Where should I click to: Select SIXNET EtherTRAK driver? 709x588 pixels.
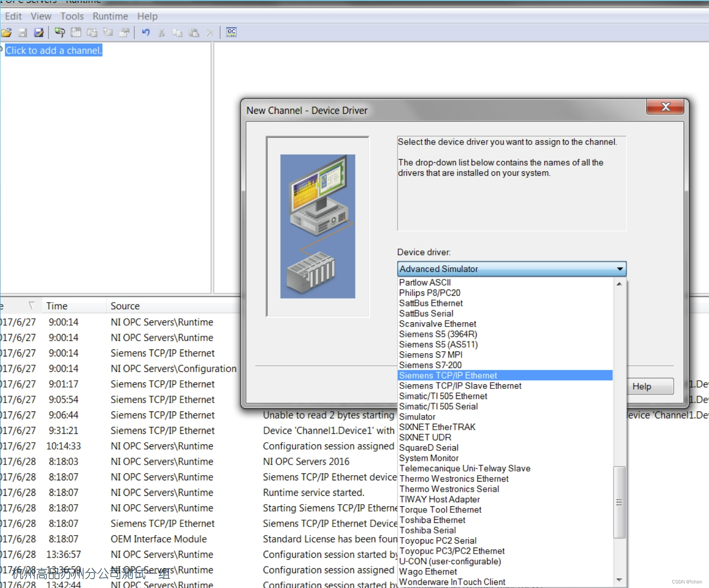[x=505, y=427]
